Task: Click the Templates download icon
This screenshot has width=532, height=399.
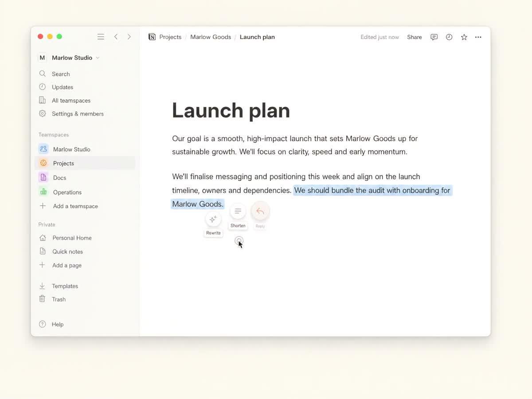Action: (x=42, y=286)
